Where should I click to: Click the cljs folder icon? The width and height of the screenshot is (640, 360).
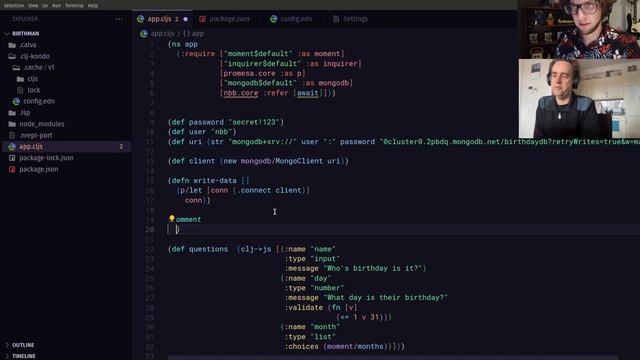pos(20,79)
